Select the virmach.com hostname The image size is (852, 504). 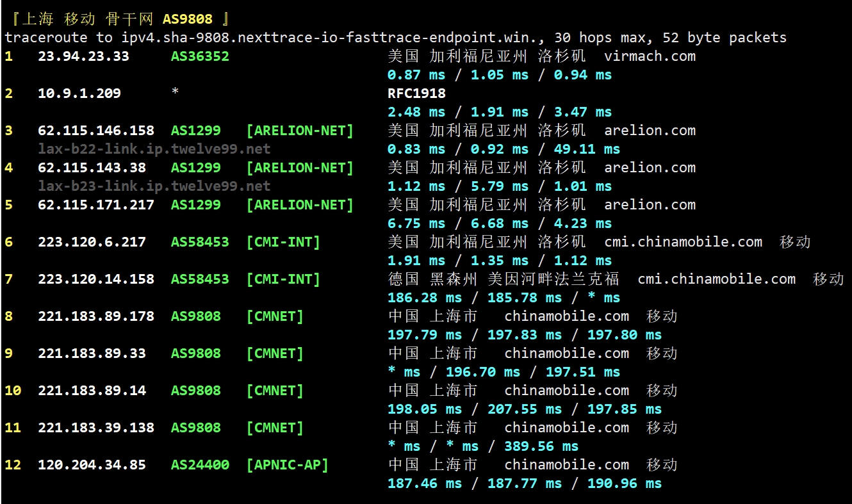(x=650, y=56)
